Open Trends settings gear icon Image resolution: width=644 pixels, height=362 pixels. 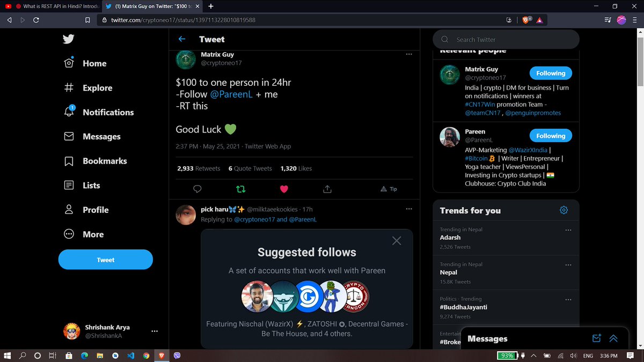[563, 210]
